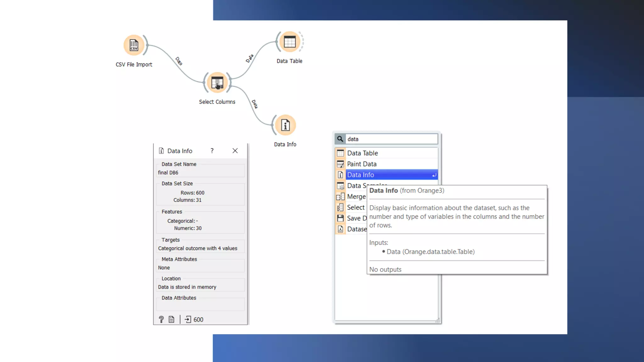Click the Data link label near Data Info

(x=254, y=104)
